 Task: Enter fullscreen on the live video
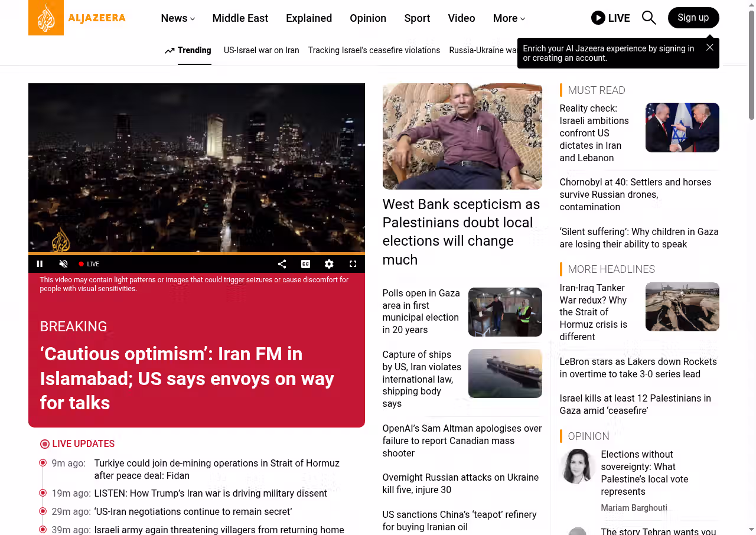coord(353,264)
